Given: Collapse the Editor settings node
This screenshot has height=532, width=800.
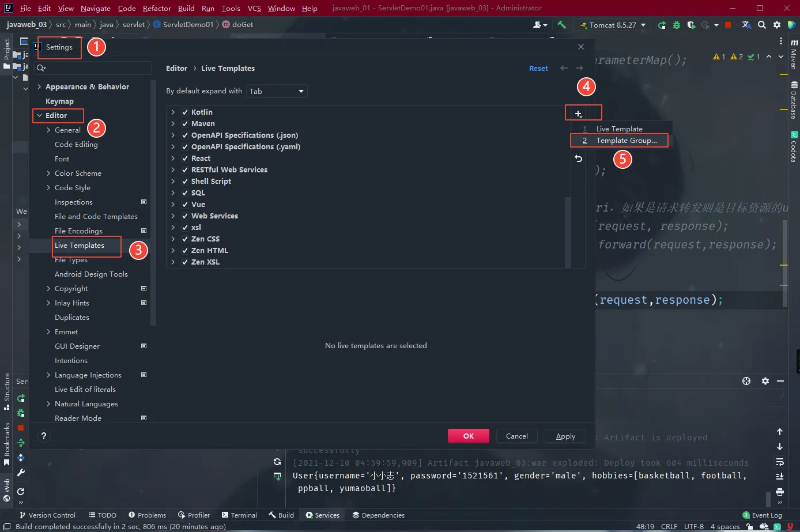Looking at the screenshot, I should pyautogui.click(x=39, y=115).
